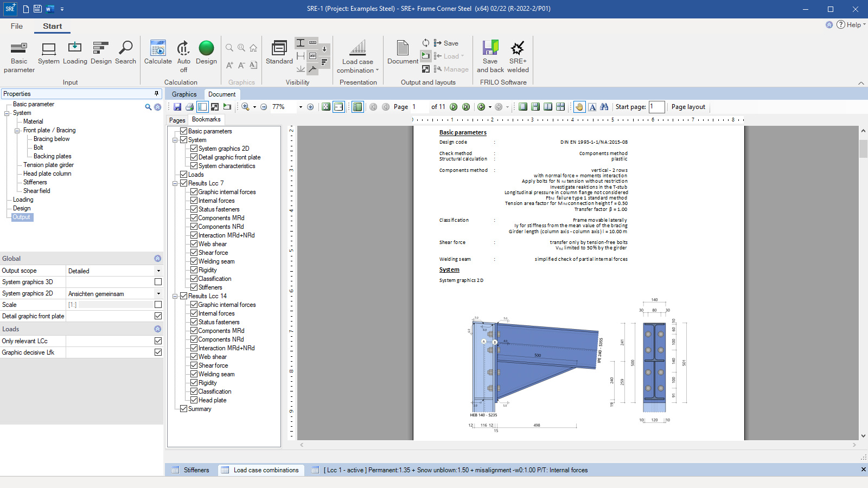Pin the Properties panel
This screenshot has width=868, height=488.
(157, 94)
